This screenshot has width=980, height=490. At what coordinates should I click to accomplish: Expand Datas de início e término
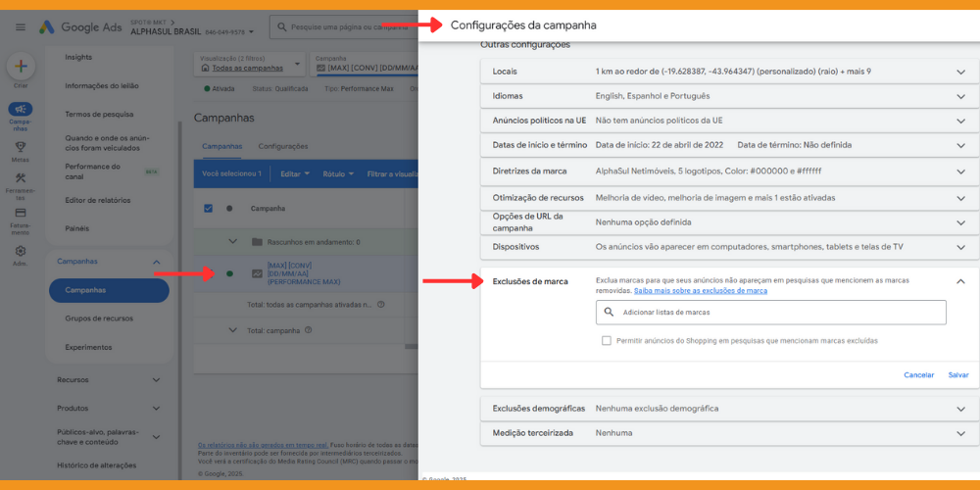tap(960, 145)
